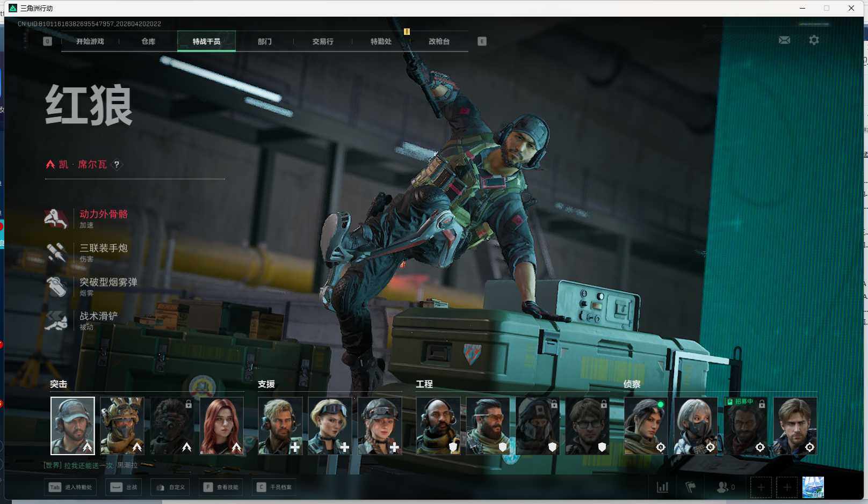Select the headset-wearing bald engineer operator
Viewport: 868px width, 504px height.
click(438, 426)
